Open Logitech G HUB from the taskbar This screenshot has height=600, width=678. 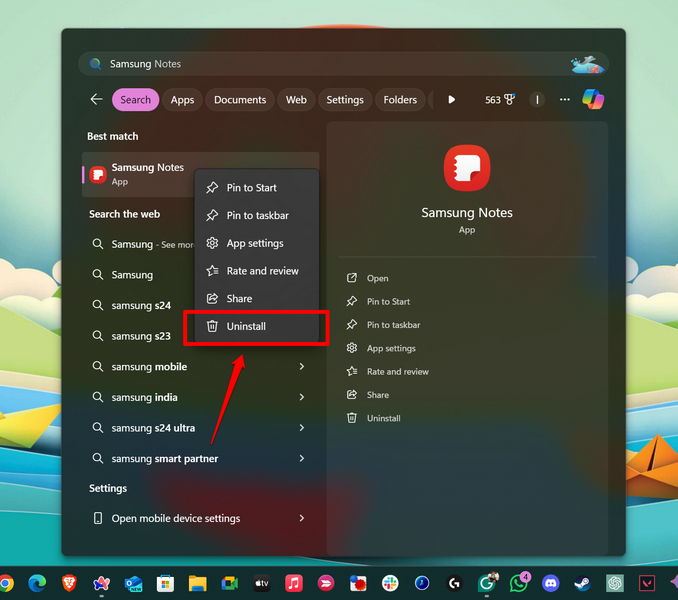[x=454, y=584]
